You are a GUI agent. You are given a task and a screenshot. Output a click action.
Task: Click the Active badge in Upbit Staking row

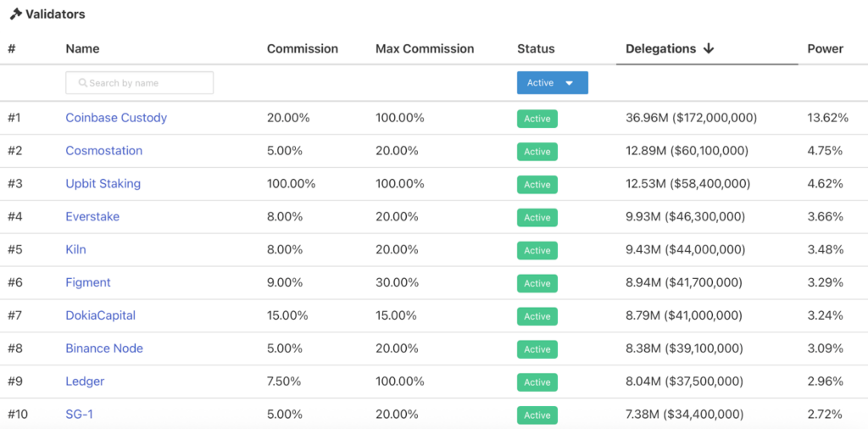point(537,184)
